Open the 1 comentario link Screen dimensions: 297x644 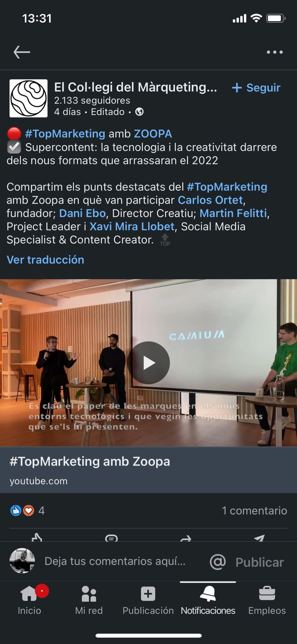[x=254, y=511]
